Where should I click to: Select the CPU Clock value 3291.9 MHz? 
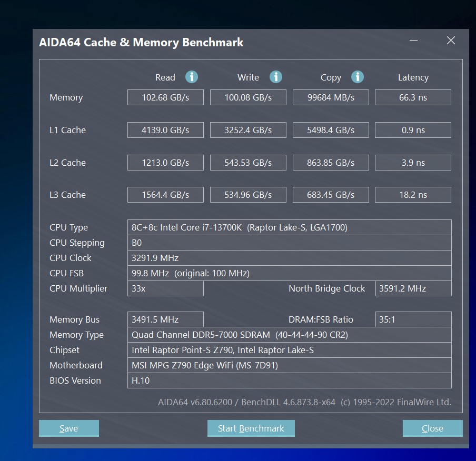pyautogui.click(x=290, y=258)
